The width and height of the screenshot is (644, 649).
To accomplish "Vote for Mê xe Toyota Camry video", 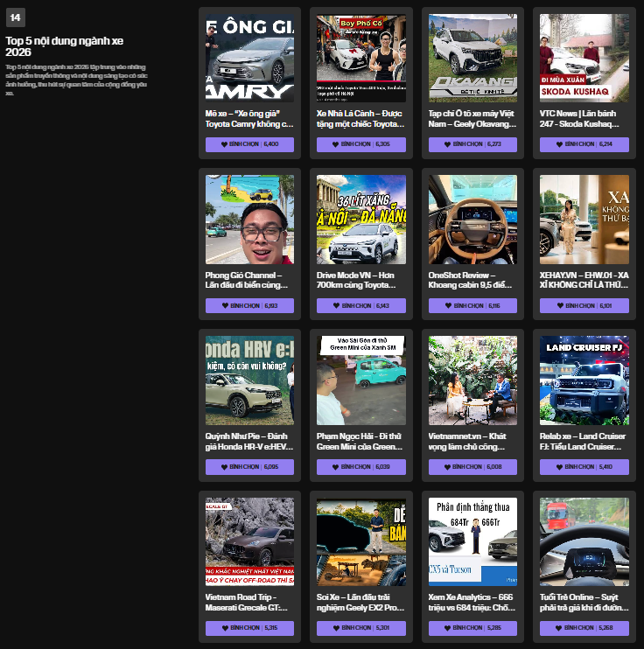I will pyautogui.click(x=249, y=144).
